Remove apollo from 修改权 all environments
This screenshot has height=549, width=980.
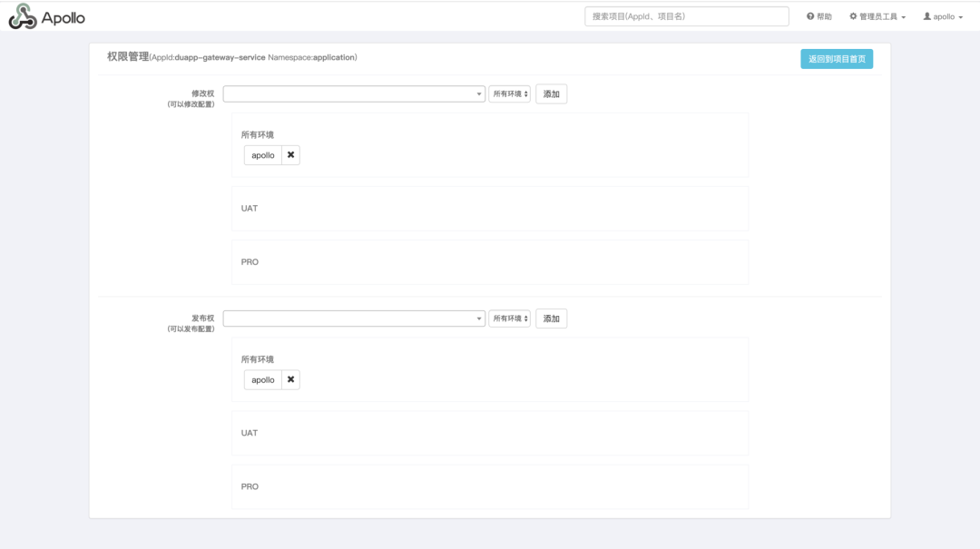click(290, 155)
